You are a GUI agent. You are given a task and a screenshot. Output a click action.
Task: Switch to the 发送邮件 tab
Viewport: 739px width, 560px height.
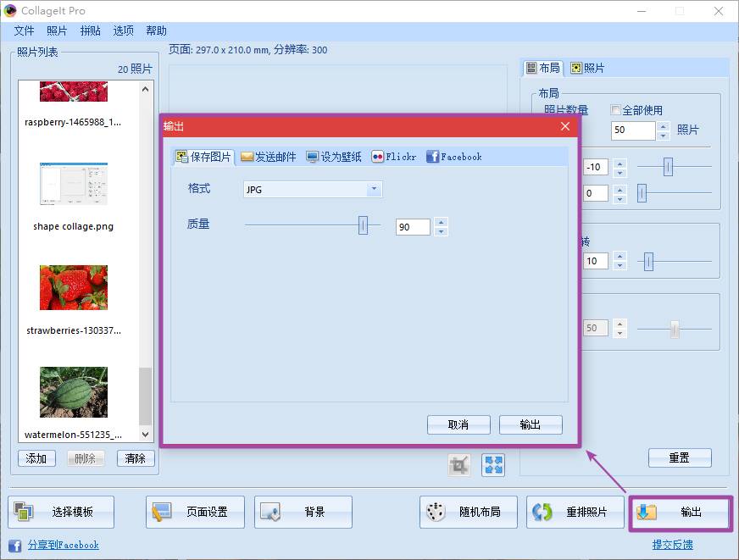tap(268, 157)
